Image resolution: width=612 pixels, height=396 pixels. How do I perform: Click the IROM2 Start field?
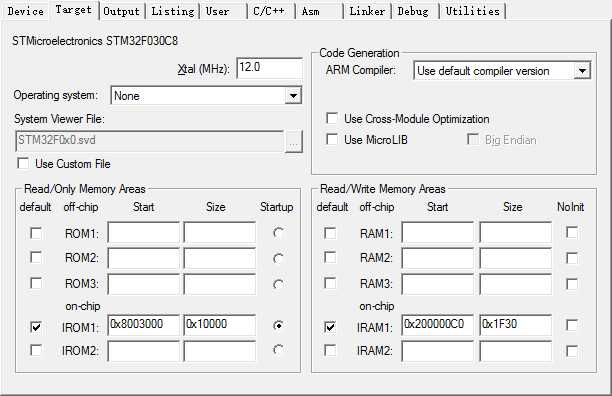pos(144,351)
